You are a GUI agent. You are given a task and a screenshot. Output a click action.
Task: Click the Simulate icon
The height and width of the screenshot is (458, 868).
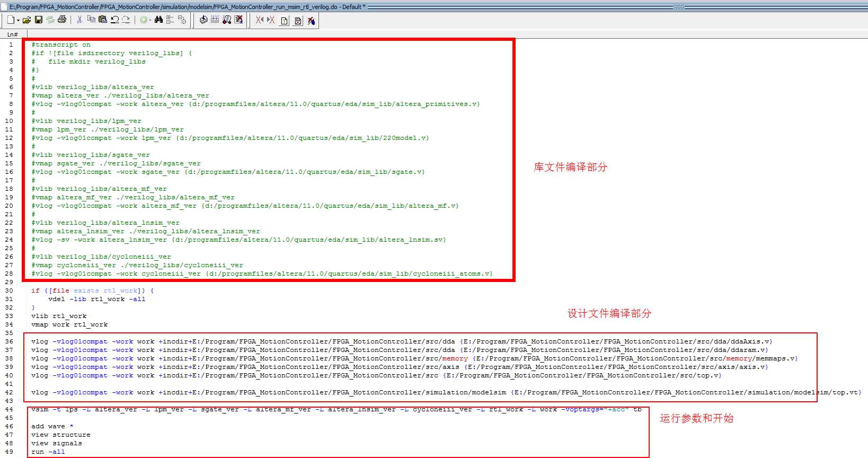click(227, 20)
